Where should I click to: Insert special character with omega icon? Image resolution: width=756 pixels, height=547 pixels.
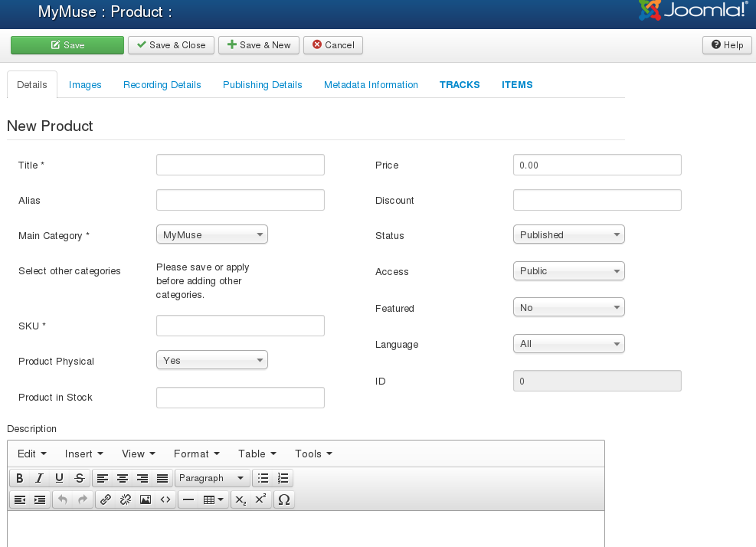click(284, 500)
